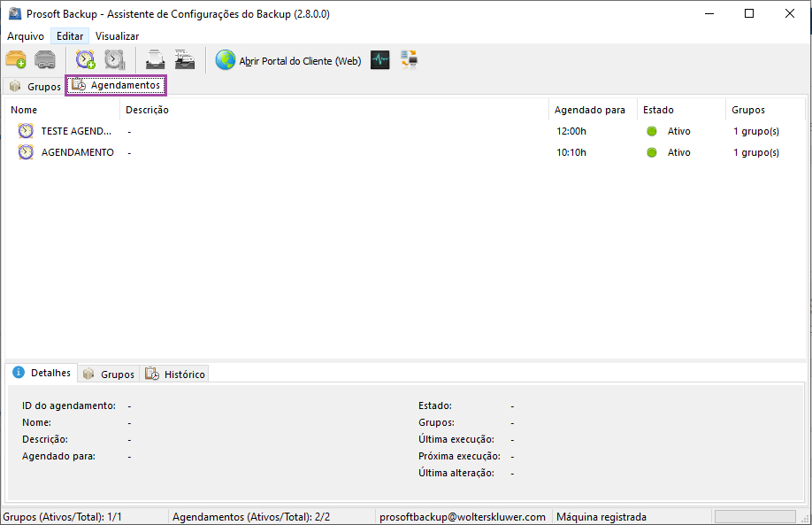Open the Arquivo menu
The width and height of the screenshot is (812, 525).
26,36
